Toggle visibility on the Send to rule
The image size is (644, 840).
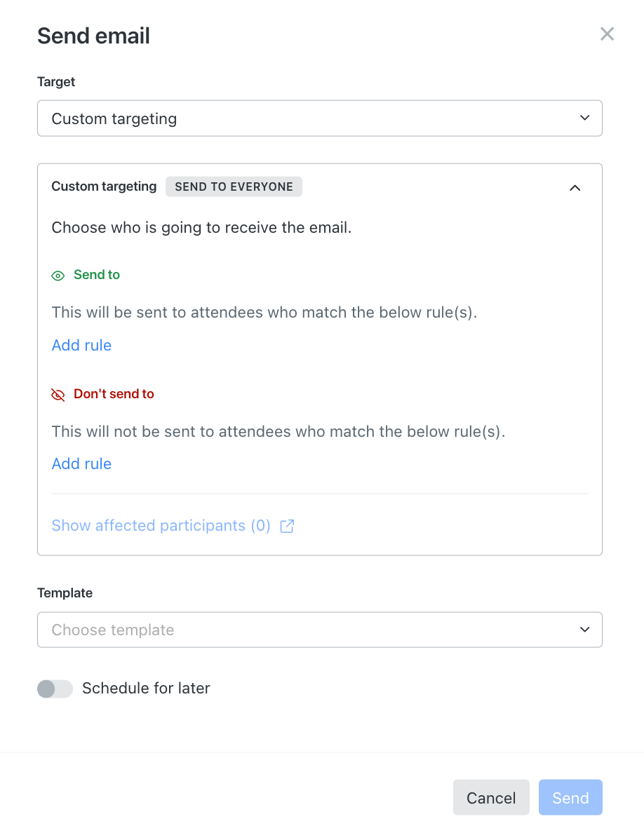(58, 276)
